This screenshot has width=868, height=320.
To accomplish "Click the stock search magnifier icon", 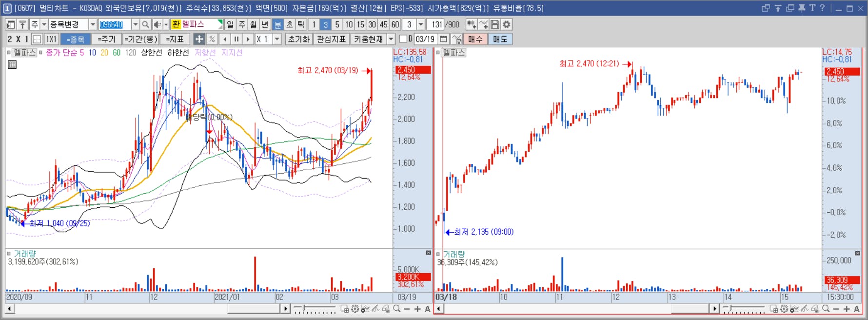I will coord(145,24).
